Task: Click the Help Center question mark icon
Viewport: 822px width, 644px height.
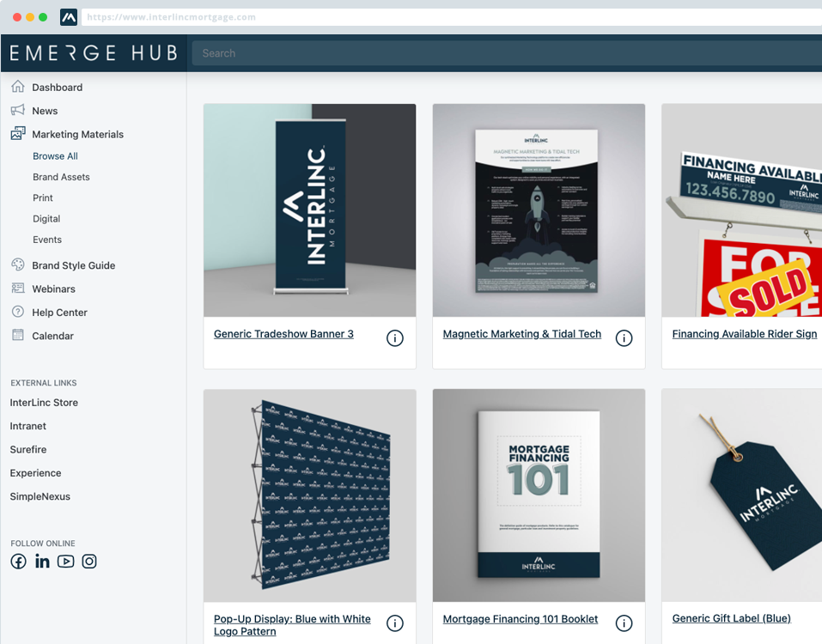Action: pos(18,311)
